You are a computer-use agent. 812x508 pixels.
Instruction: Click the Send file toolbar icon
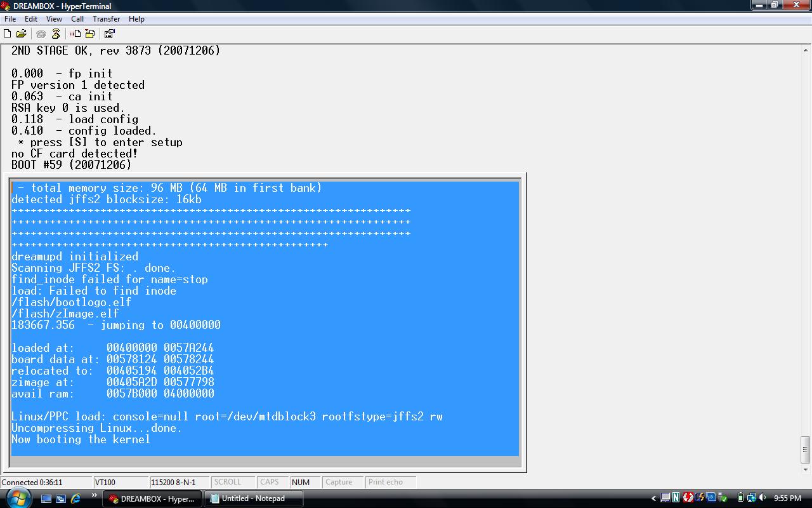75,34
